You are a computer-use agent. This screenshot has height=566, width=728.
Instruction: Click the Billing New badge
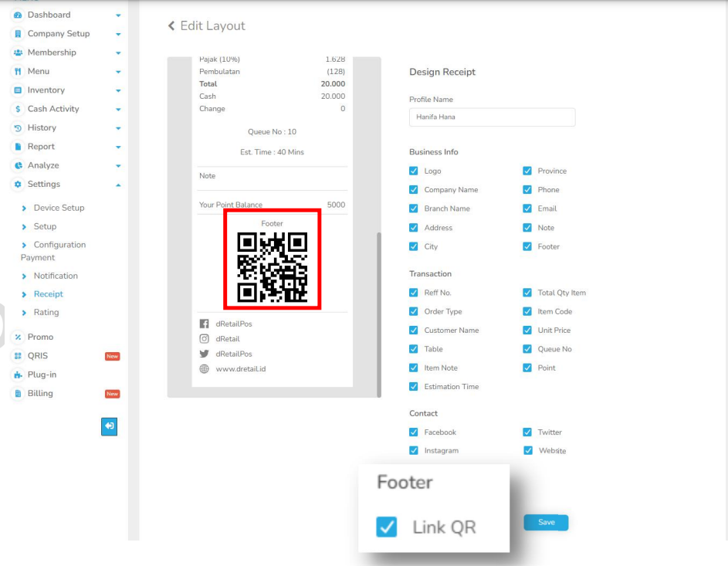click(x=113, y=394)
